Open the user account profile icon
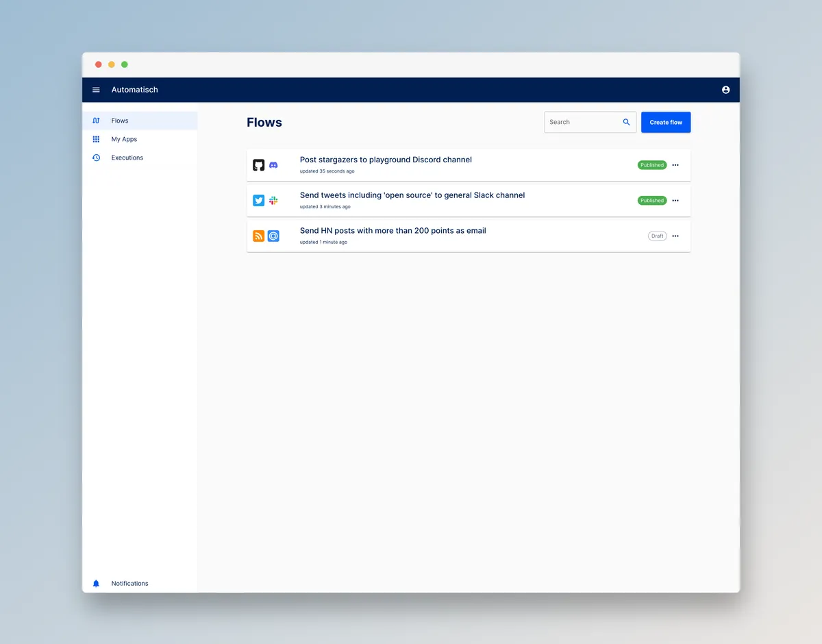 (725, 90)
